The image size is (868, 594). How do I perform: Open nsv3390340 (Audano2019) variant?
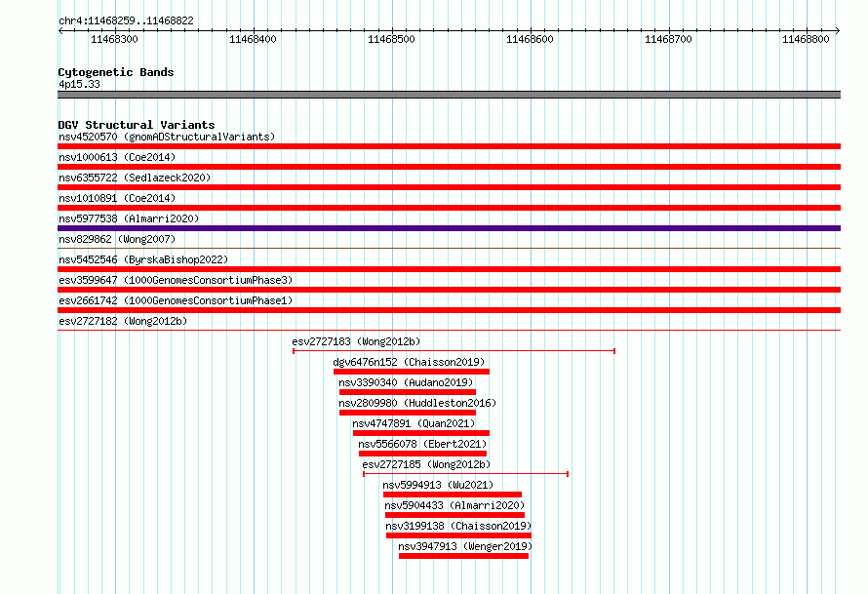[x=406, y=382]
